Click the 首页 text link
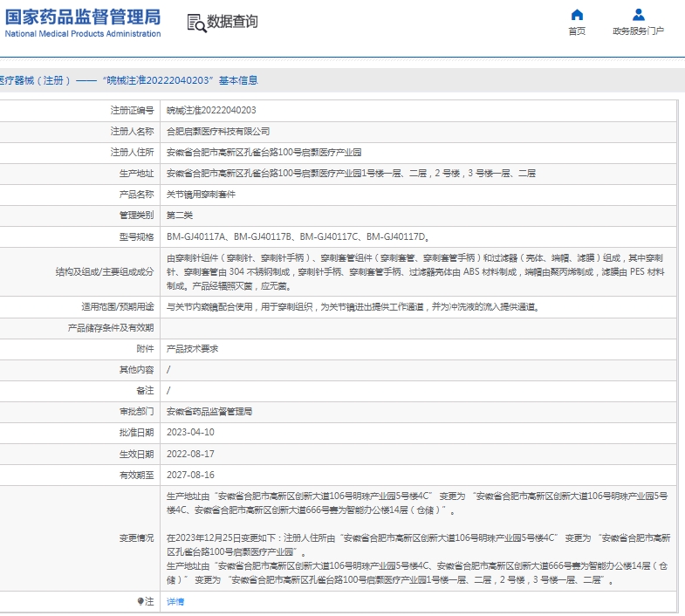The image size is (685, 616). [x=577, y=31]
